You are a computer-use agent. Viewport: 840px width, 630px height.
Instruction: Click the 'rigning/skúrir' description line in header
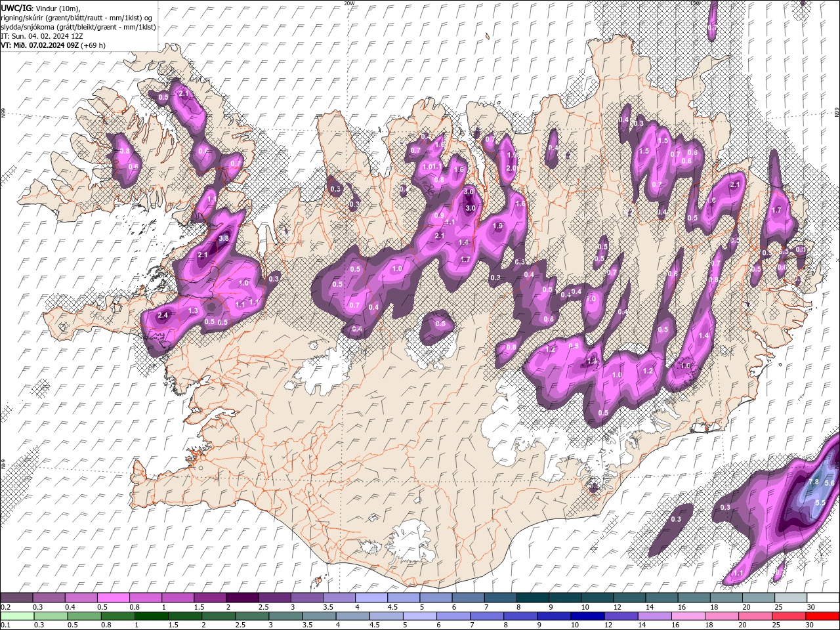click(78, 17)
